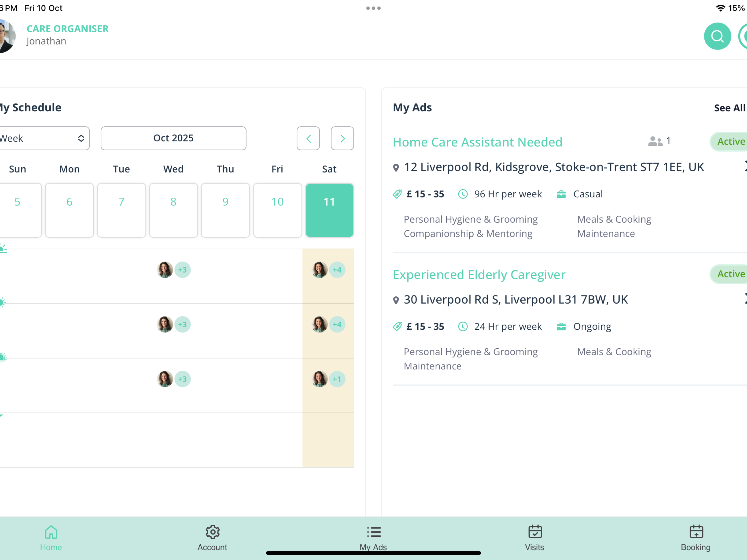
Task: Click the 12 Liverpool Rd, Kidsgrove address
Action: [x=554, y=167]
